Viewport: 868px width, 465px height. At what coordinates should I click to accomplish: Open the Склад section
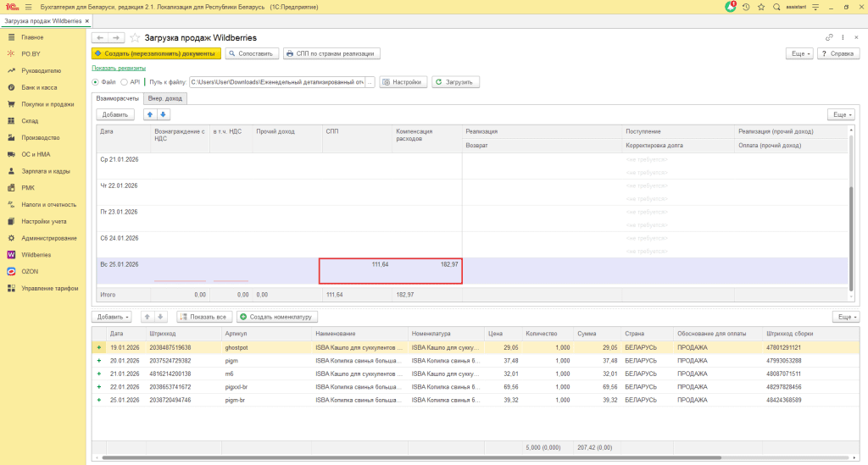30,120
